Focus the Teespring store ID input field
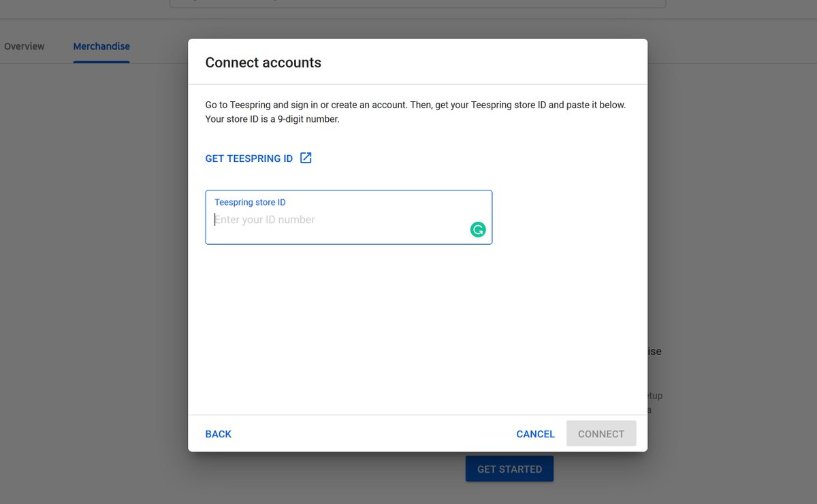The height and width of the screenshot is (504, 817). 349,218
